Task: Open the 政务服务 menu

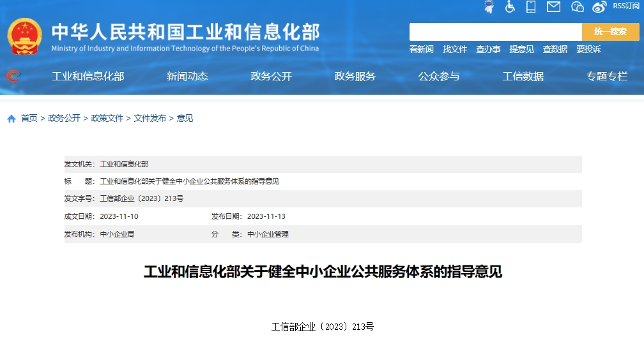Action: [x=355, y=77]
